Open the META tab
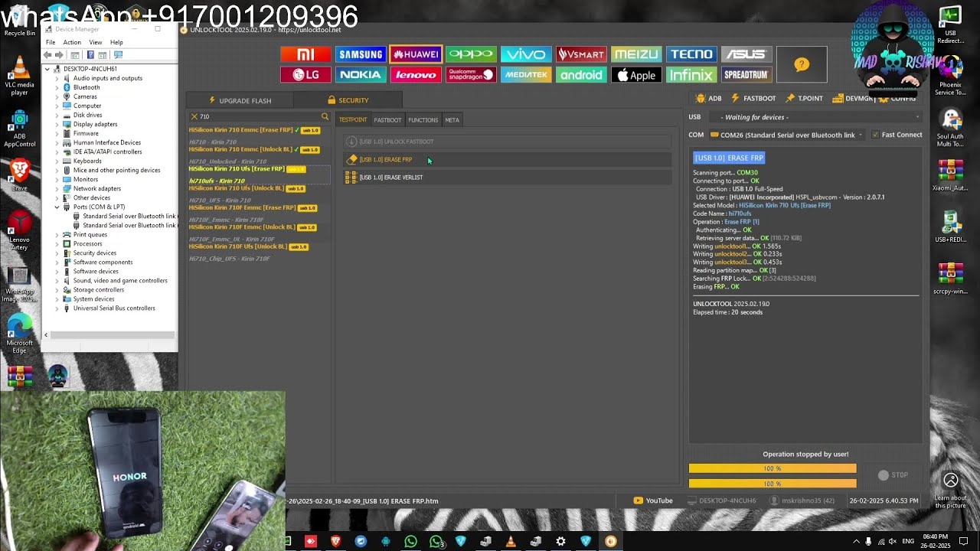 (452, 119)
